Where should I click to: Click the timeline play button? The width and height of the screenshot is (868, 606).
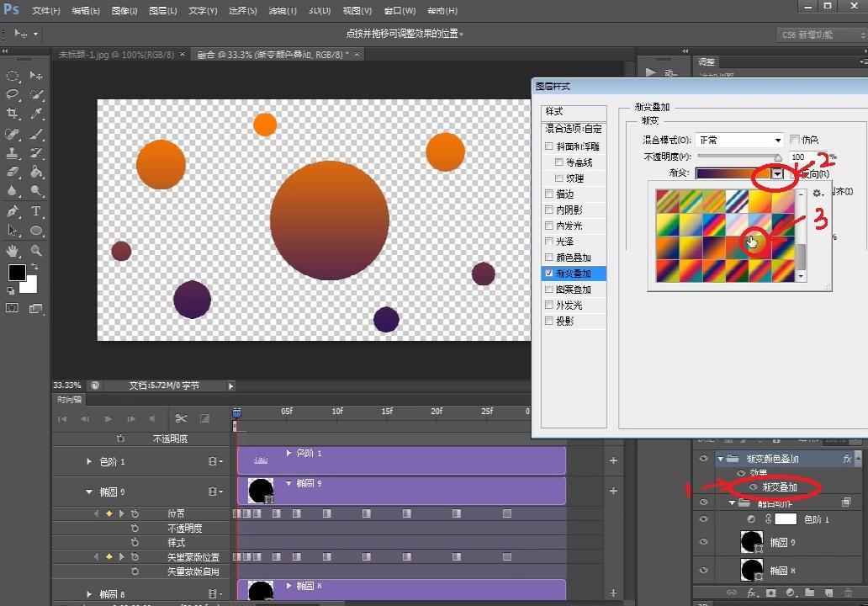(108, 418)
